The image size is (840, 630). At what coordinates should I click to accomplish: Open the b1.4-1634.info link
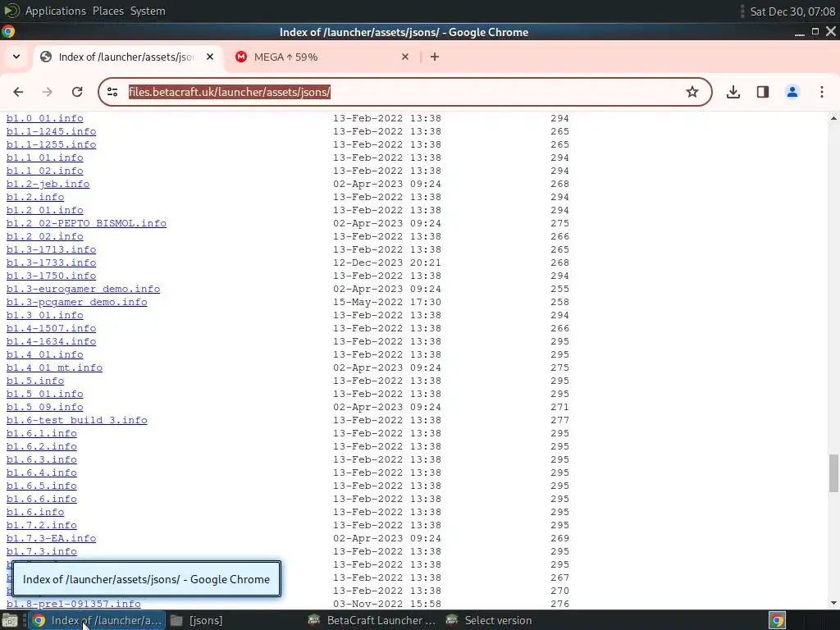52,341
